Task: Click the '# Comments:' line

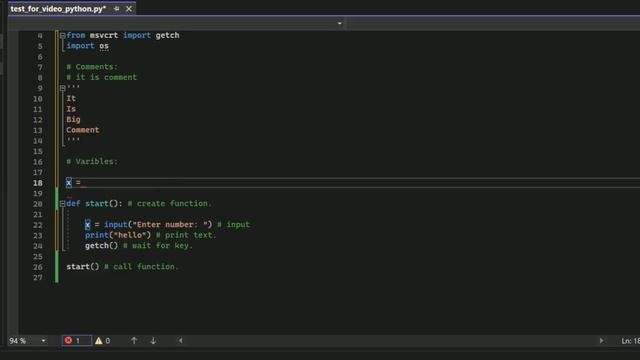Action: tap(92, 67)
